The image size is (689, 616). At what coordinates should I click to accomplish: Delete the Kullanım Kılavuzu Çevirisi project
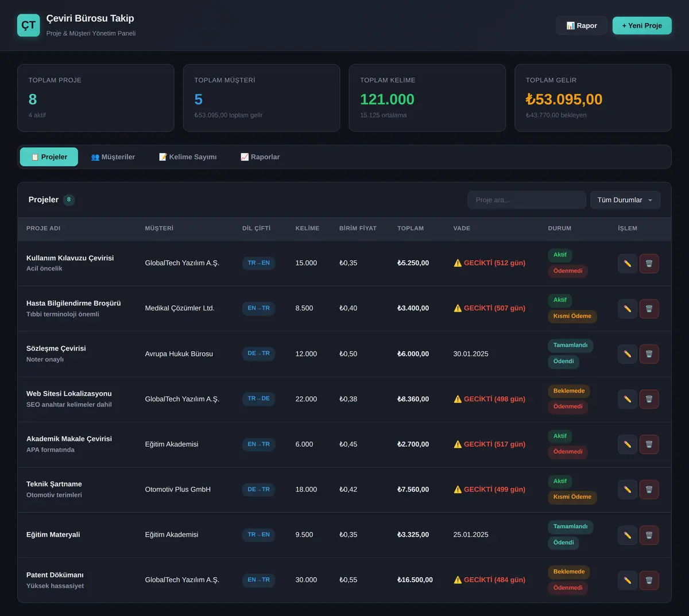point(649,264)
